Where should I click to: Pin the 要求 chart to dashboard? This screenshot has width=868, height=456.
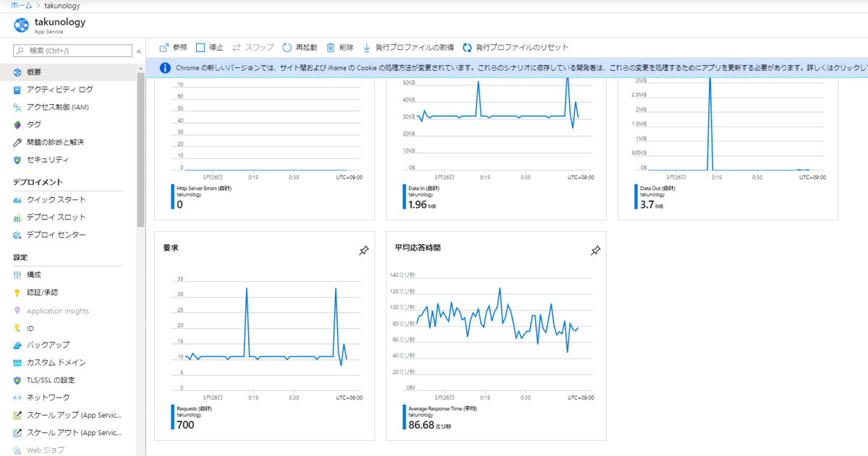click(364, 251)
